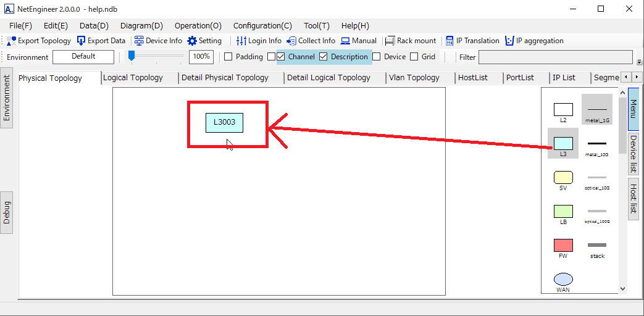Viewport: 644px width, 316px height.
Task: Pick the WAN ellipse shape
Action: pyautogui.click(x=563, y=279)
